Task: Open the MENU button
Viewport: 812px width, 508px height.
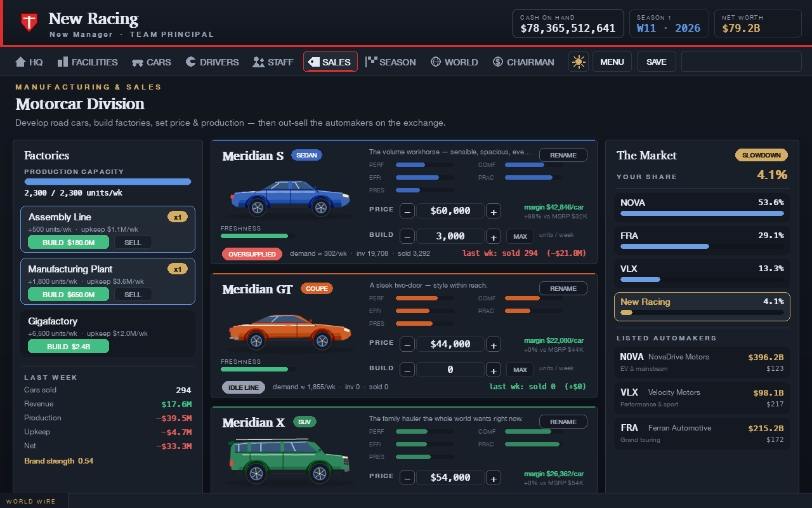Action: tap(612, 62)
